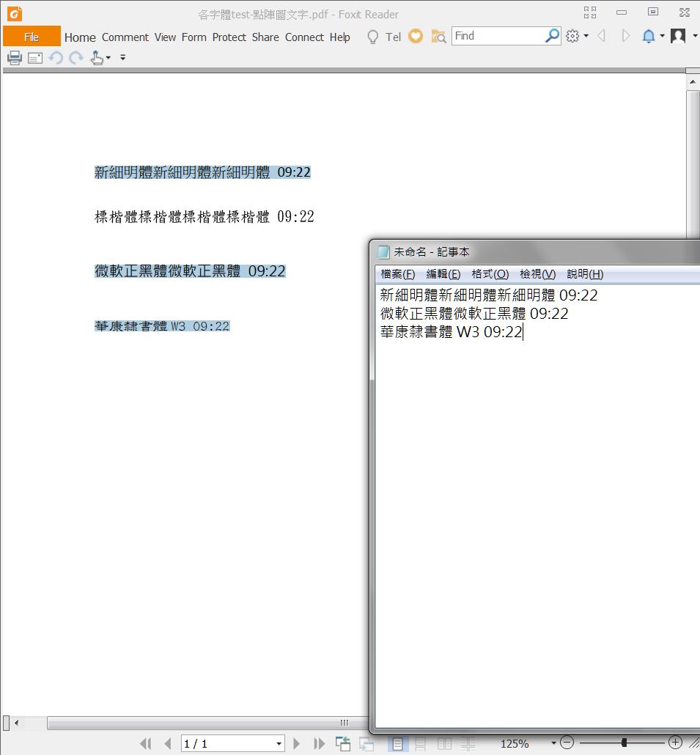700x755 pixels.
Task: Click the vertical scrollbar up arrow
Action: pyautogui.click(x=693, y=82)
